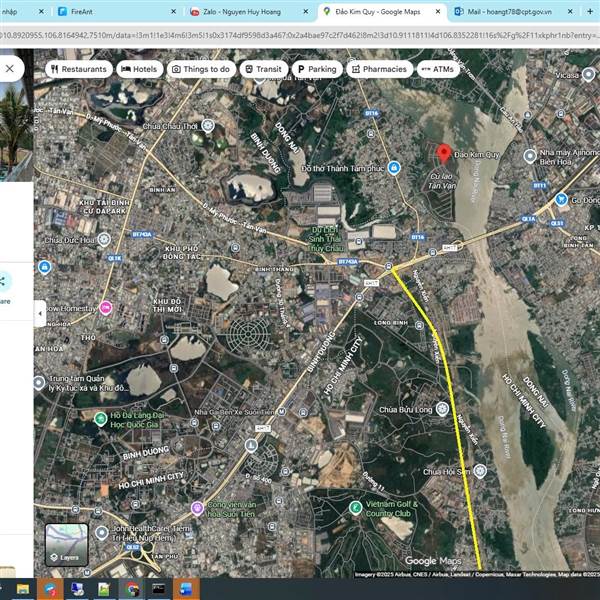The image size is (600, 600).
Task: Select the Đảo Kim Quy - Google Maps tab
Action: click(382, 12)
